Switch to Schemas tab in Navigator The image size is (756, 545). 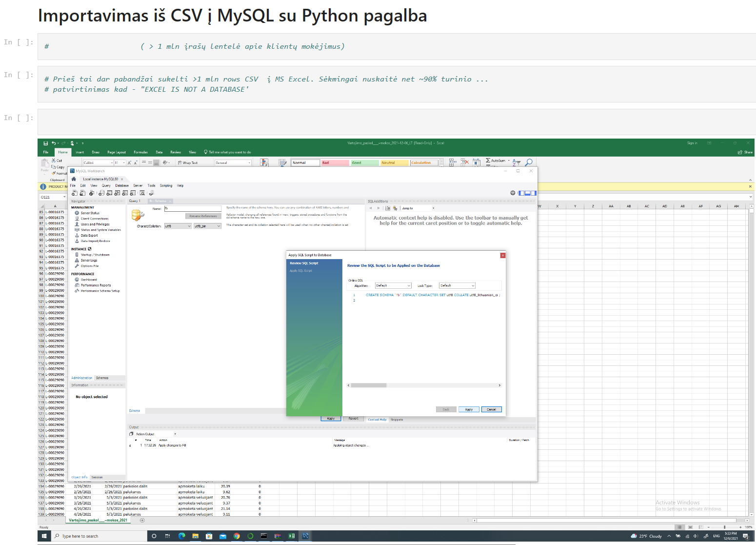tap(102, 378)
